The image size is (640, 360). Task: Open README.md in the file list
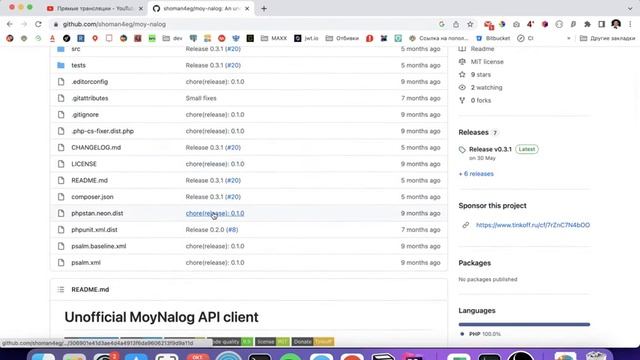point(89,180)
